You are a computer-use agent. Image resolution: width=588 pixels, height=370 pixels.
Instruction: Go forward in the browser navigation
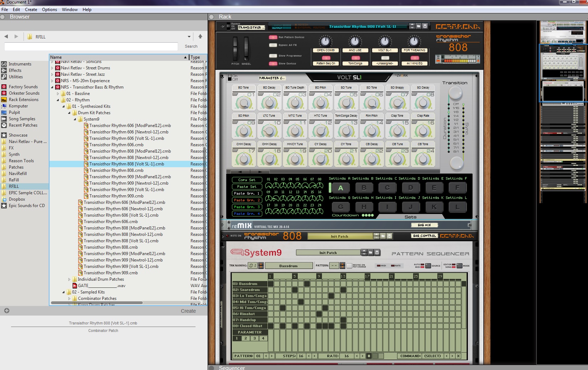16,36
